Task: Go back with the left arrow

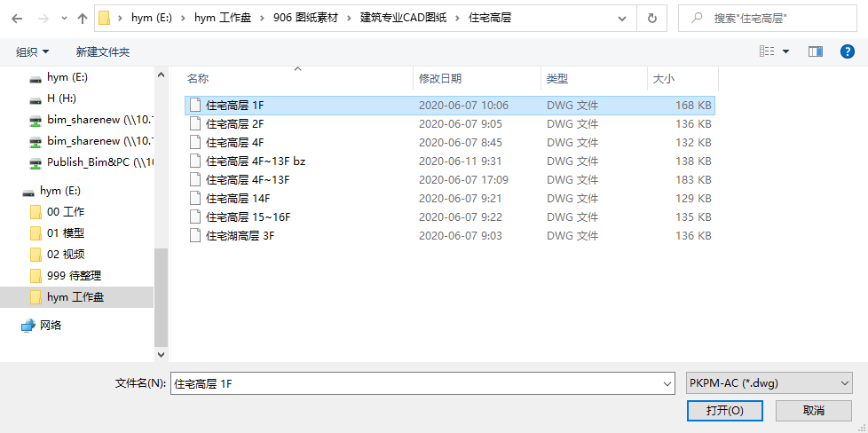Action: point(17,19)
